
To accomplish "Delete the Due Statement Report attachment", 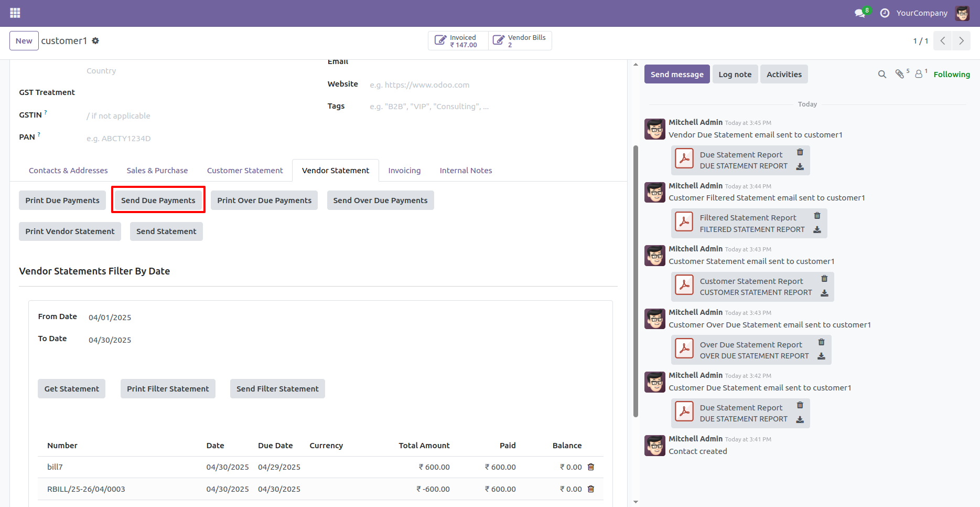I will (800, 152).
